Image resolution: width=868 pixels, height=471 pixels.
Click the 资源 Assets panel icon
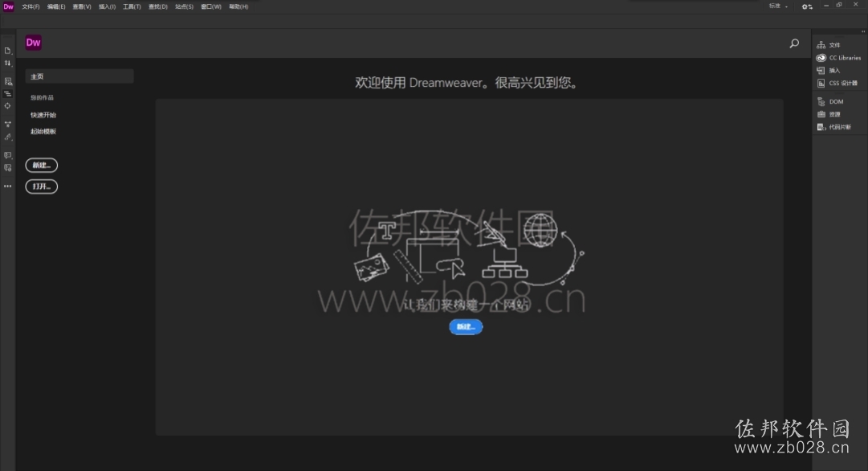point(821,114)
